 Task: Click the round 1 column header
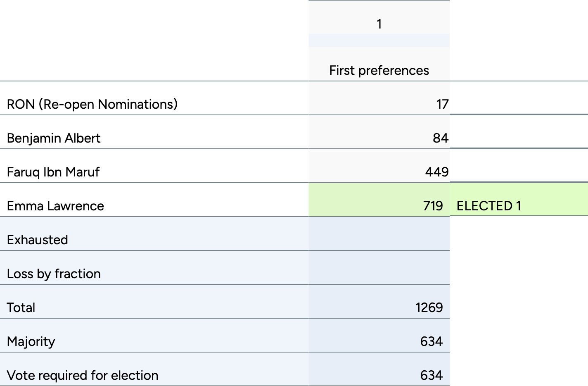(x=379, y=24)
